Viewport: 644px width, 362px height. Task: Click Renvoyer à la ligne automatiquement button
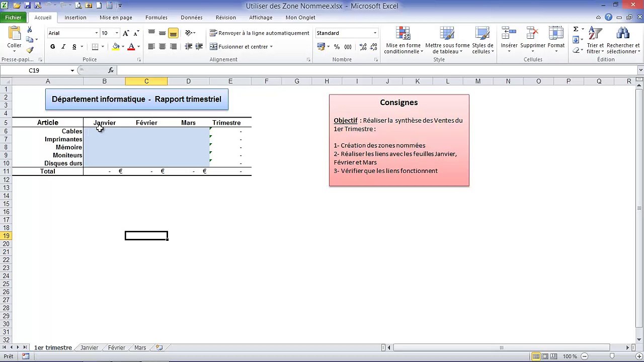click(x=260, y=33)
